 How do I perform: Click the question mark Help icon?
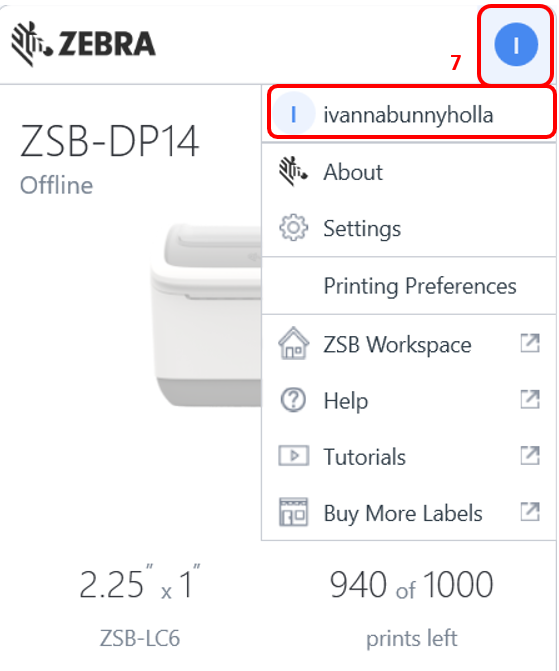pos(293,400)
